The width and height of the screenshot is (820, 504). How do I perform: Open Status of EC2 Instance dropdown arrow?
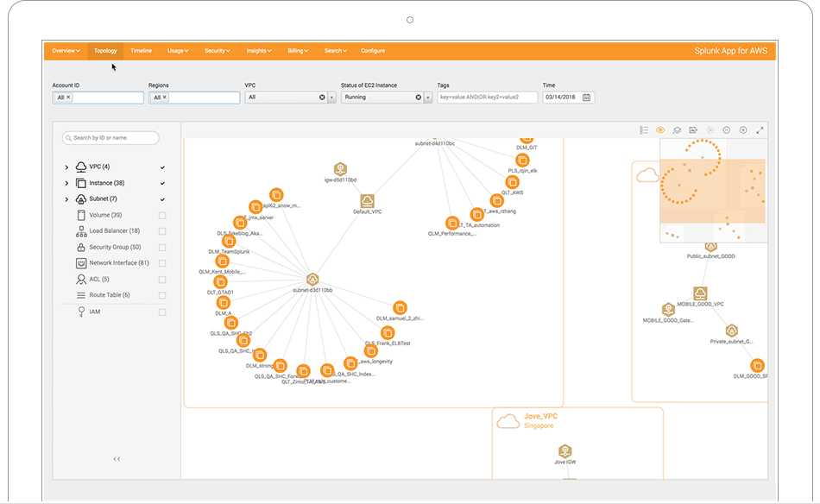428,98
